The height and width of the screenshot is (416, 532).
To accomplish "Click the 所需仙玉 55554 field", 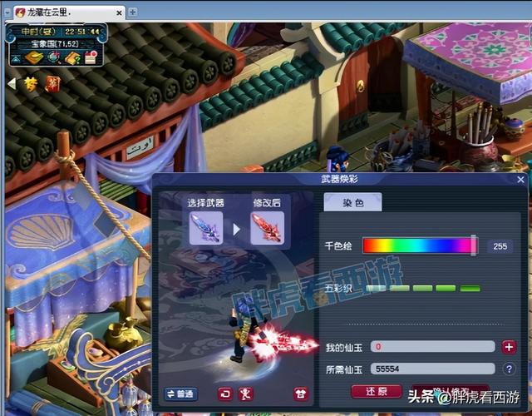I will tap(432, 369).
